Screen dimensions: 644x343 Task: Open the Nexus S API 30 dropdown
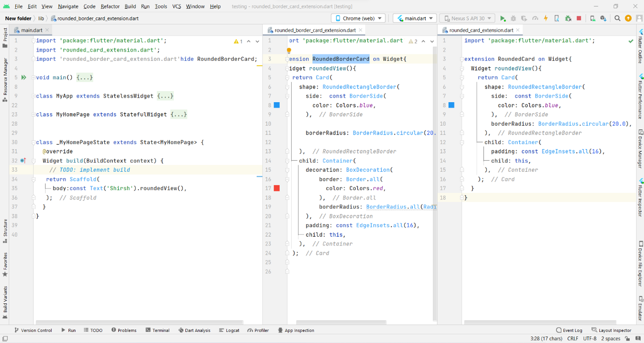point(468,18)
